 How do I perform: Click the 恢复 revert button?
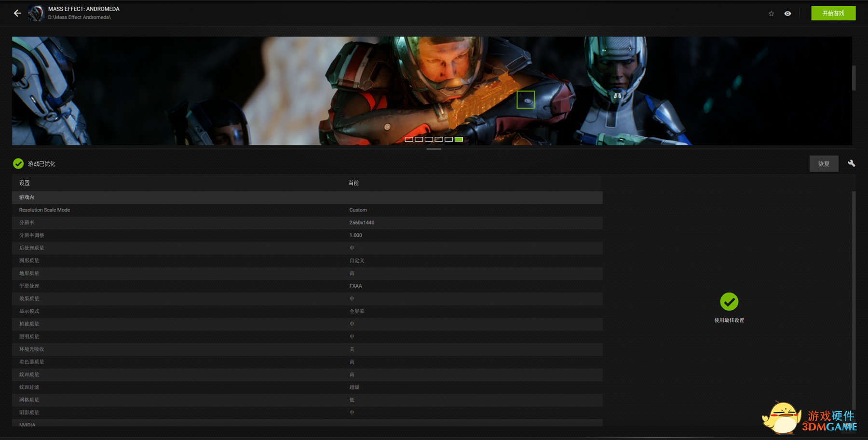[x=824, y=164]
